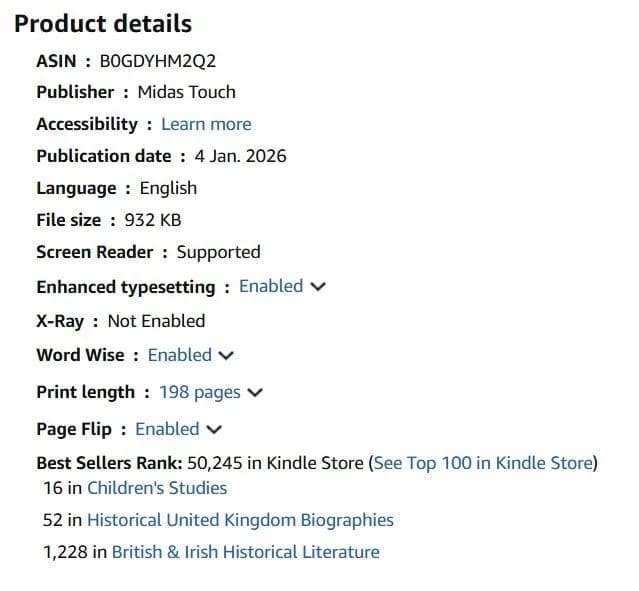The height and width of the screenshot is (591, 639).
Task: Click Enabled link next to Page Flip
Action: click(x=167, y=429)
